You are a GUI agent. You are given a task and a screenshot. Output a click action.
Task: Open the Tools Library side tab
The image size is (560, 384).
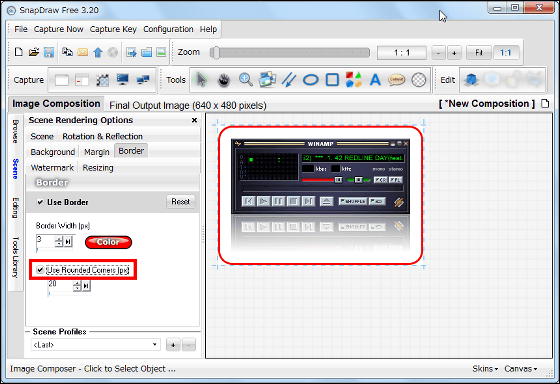(x=15, y=257)
